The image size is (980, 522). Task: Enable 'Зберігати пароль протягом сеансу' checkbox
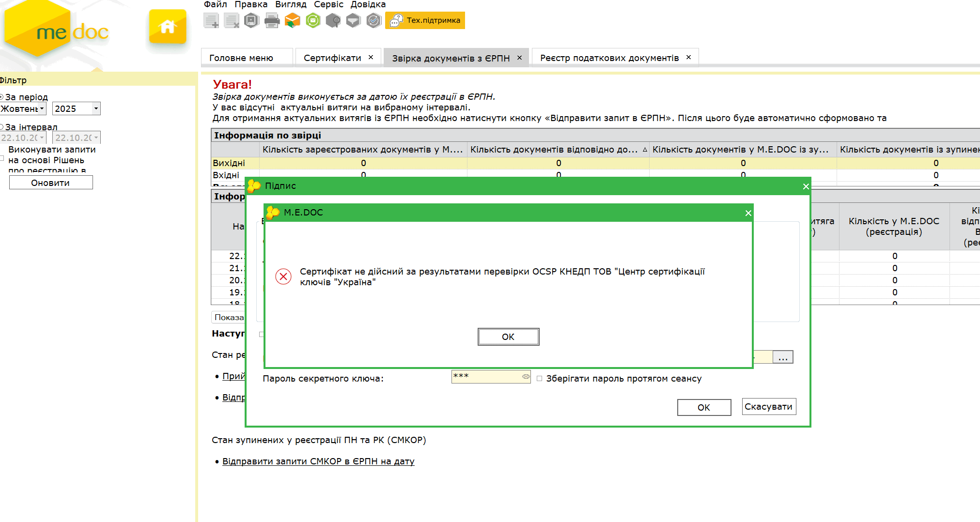pyautogui.click(x=539, y=379)
